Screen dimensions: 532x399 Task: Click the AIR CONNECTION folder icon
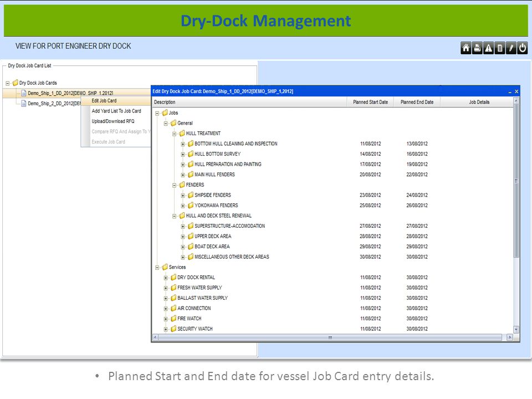pyautogui.click(x=173, y=308)
